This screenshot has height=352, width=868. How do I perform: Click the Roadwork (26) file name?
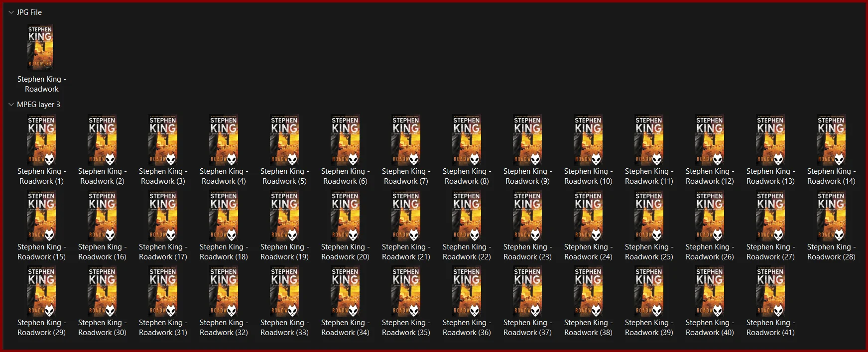710,252
